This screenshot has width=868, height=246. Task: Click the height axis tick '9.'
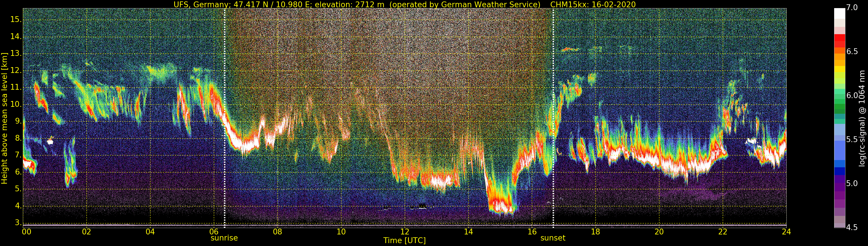pos(18,121)
